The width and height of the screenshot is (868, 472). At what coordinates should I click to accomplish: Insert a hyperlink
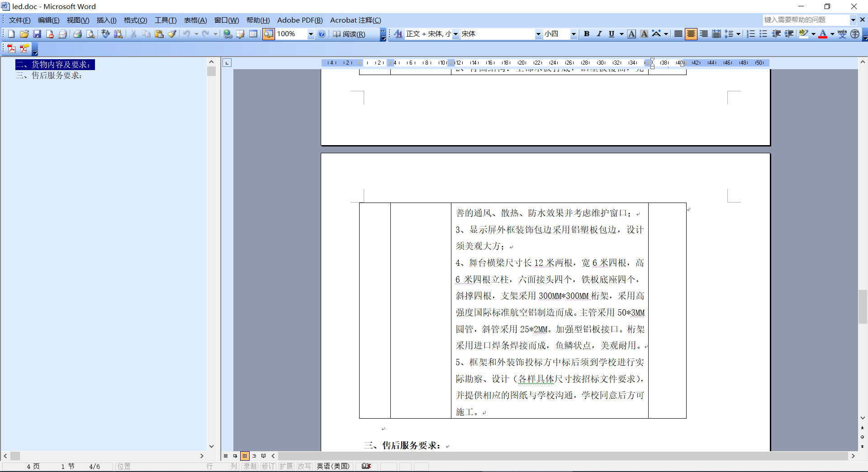point(228,34)
